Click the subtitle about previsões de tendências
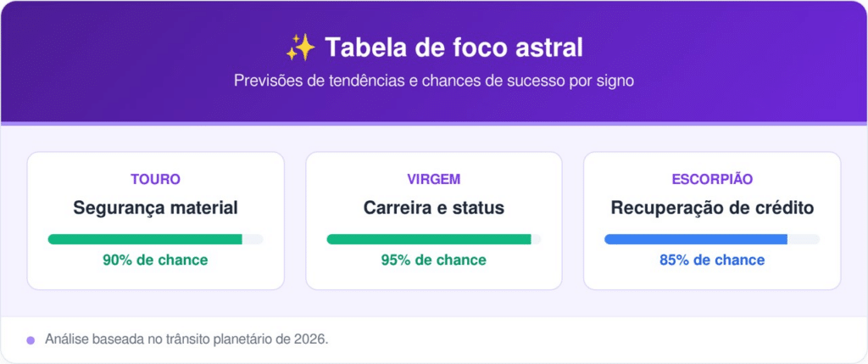Viewport: 868px width, 364px height. pos(434,81)
